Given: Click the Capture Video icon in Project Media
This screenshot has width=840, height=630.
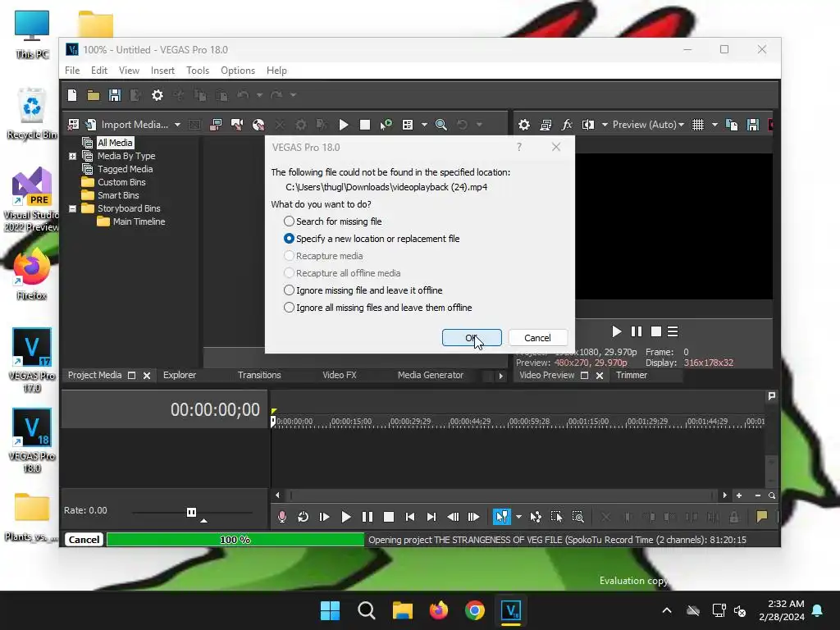Looking at the screenshot, I should click(216, 125).
